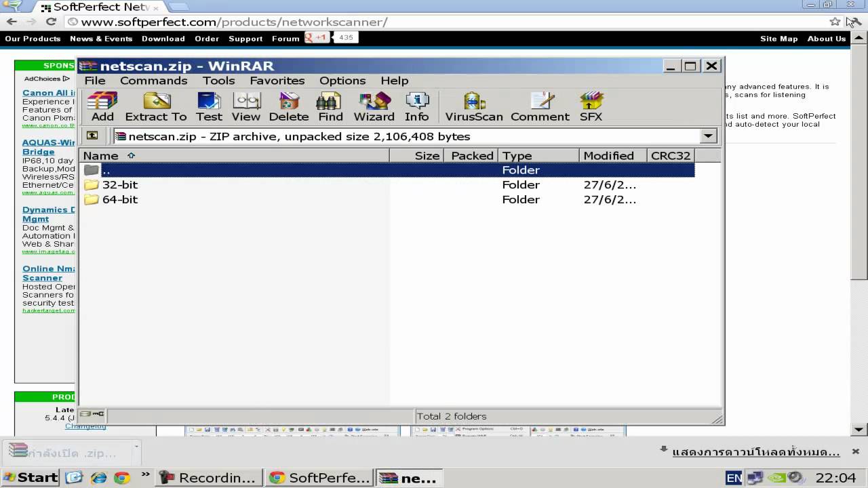This screenshot has height=488, width=868.
Task: Sort by the Packed column header
Action: click(x=471, y=156)
